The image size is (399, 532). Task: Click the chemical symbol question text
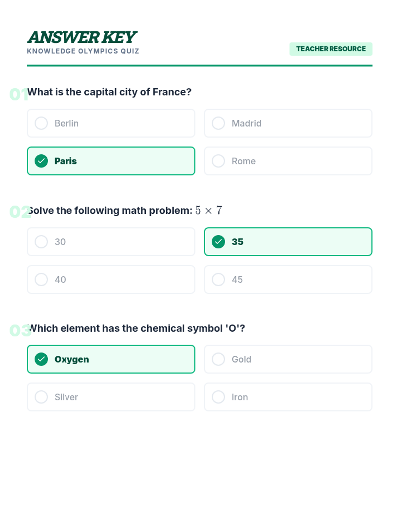click(x=136, y=328)
